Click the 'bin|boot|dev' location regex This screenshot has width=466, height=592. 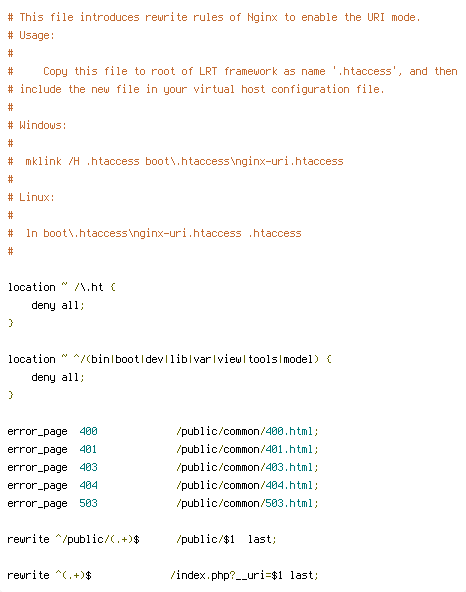point(197,359)
